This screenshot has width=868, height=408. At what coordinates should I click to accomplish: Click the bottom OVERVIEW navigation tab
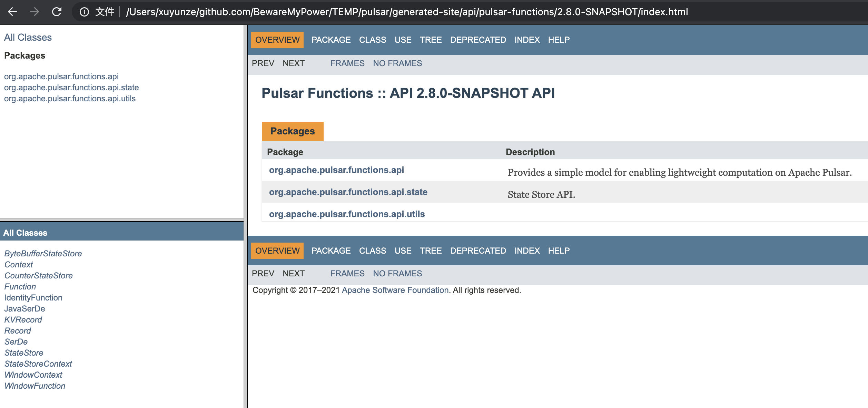point(277,251)
